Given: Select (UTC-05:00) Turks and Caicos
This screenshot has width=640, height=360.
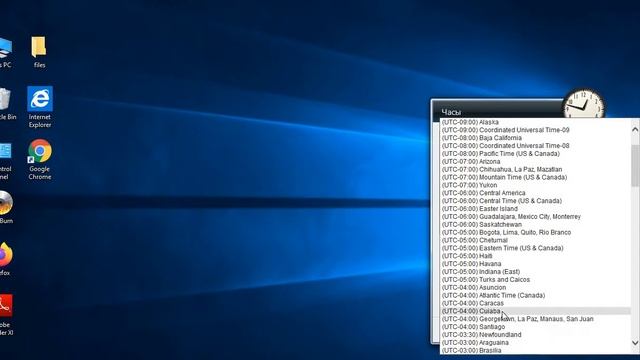Looking at the screenshot, I should point(535,280).
